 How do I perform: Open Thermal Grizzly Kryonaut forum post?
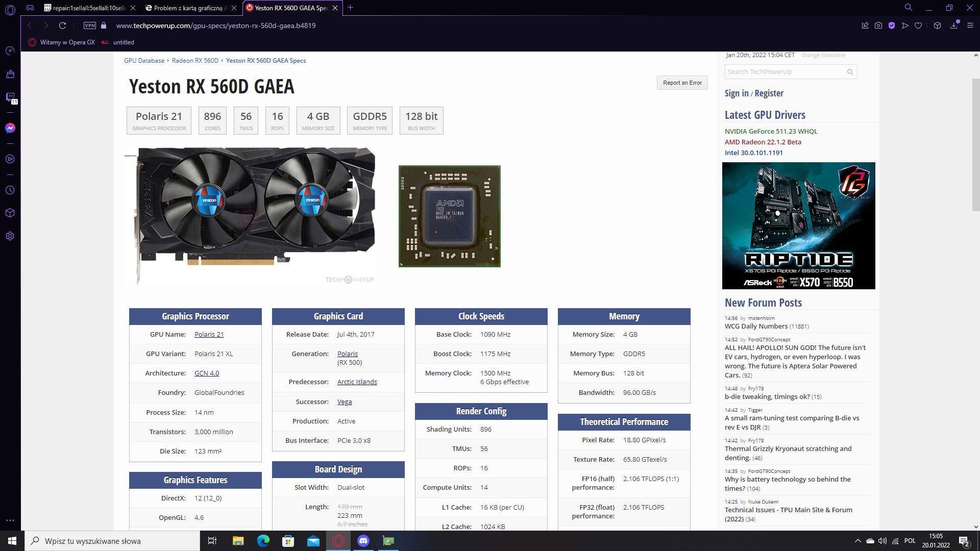point(788,454)
